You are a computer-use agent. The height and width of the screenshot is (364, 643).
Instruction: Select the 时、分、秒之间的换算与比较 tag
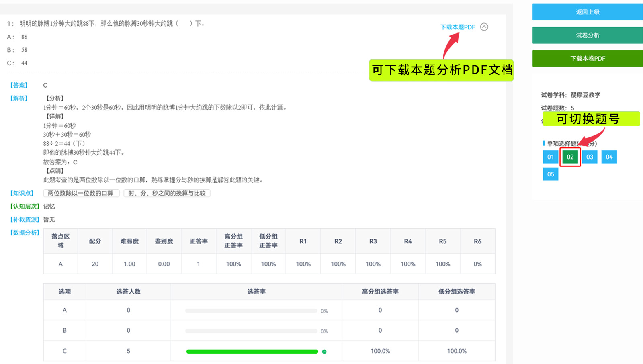pos(167,193)
